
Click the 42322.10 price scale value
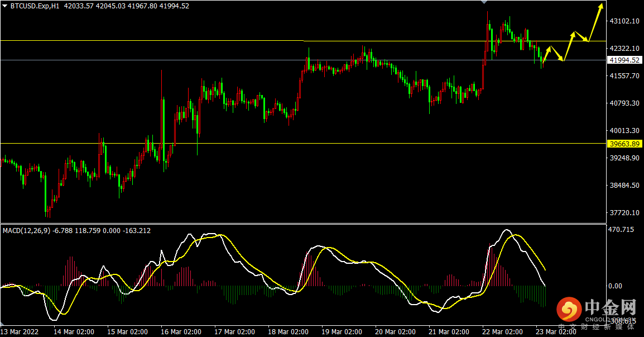[x=624, y=49]
